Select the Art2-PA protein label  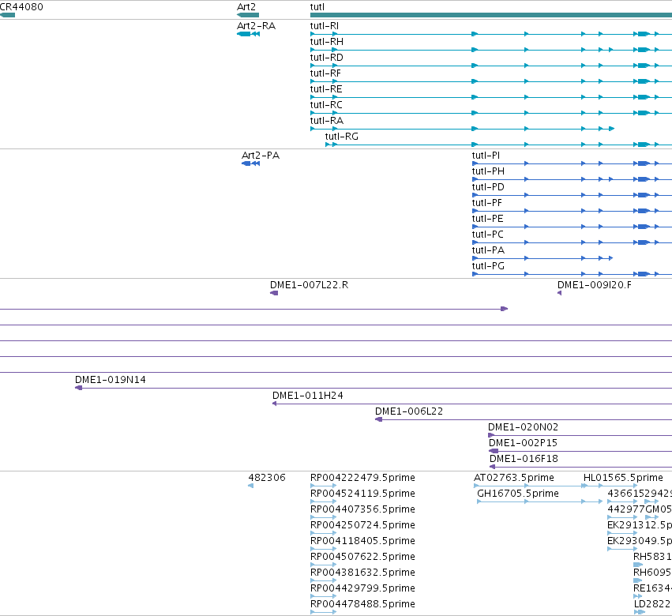(x=261, y=155)
